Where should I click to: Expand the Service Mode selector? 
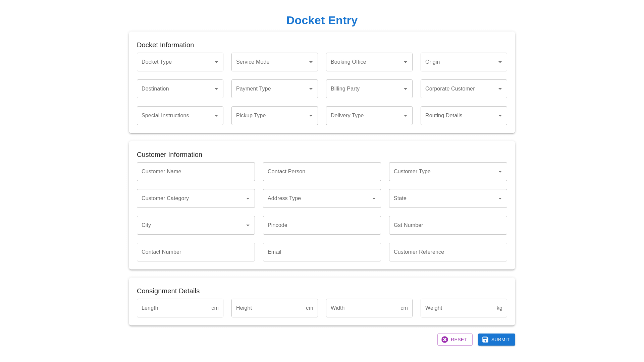pyautogui.click(x=274, y=62)
